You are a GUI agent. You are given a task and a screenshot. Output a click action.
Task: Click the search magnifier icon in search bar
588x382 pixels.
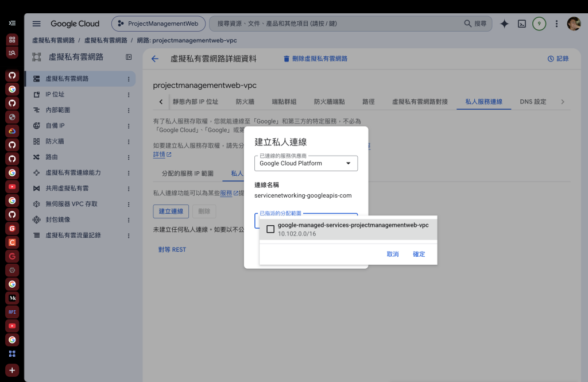tap(467, 24)
